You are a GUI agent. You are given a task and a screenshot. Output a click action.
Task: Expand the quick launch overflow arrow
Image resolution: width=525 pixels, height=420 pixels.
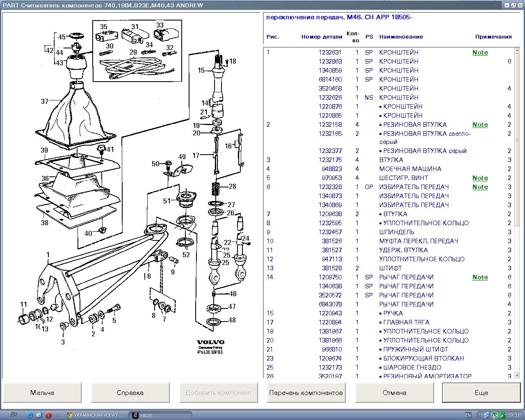(58, 415)
